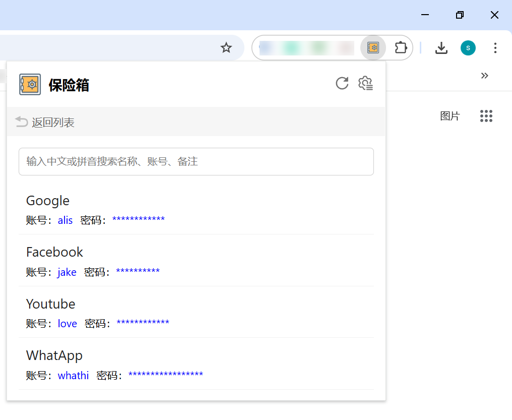Open the Chrome extensions puzzle icon
This screenshot has width=512, height=420.
coord(401,48)
